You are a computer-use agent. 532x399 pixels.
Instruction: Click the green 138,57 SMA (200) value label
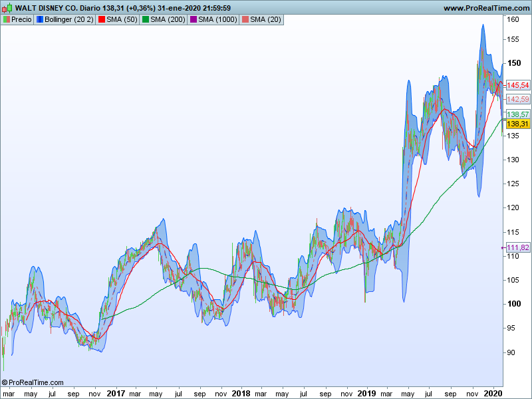click(x=518, y=114)
